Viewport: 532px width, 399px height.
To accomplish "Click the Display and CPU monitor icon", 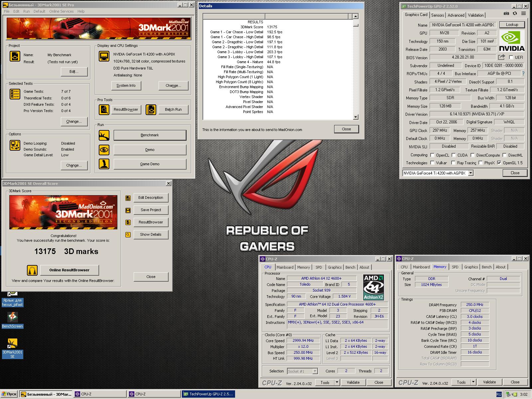I will tap(104, 57).
